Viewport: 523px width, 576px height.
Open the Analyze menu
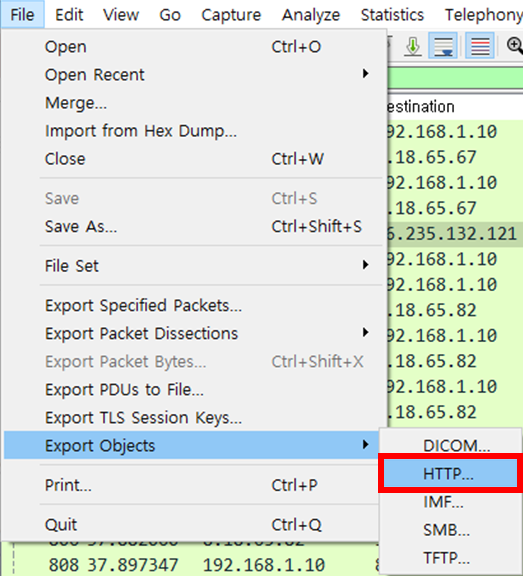tap(311, 15)
